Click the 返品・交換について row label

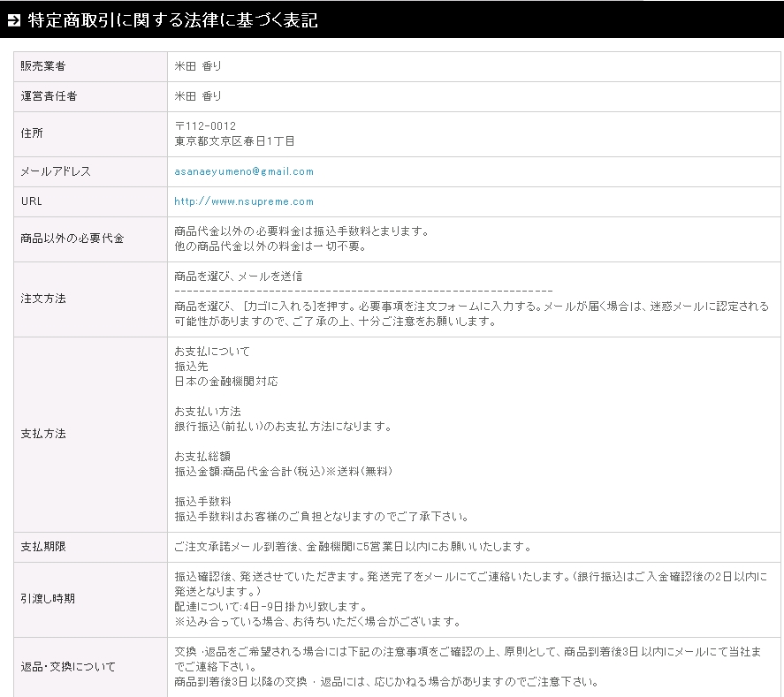[x=67, y=667]
